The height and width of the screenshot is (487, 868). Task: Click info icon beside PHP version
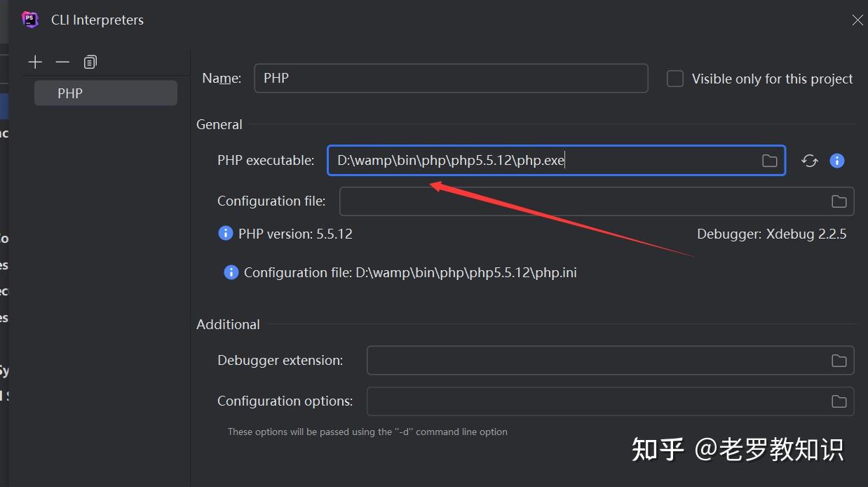click(226, 233)
